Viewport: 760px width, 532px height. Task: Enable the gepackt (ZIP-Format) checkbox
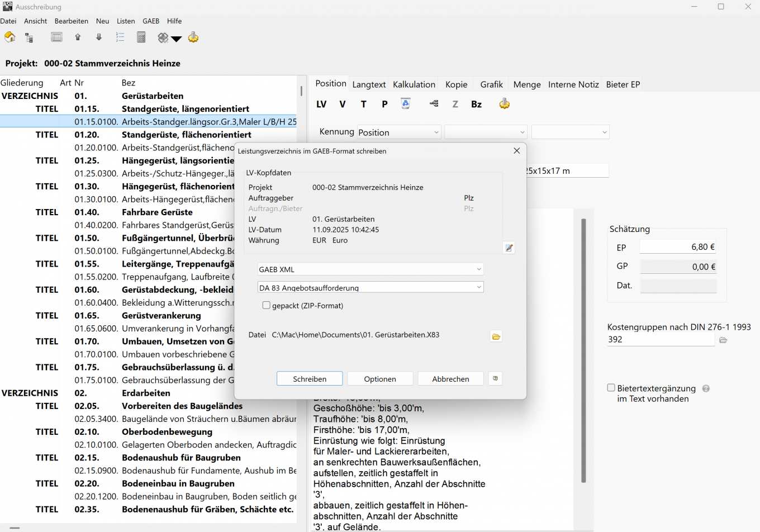[267, 306]
